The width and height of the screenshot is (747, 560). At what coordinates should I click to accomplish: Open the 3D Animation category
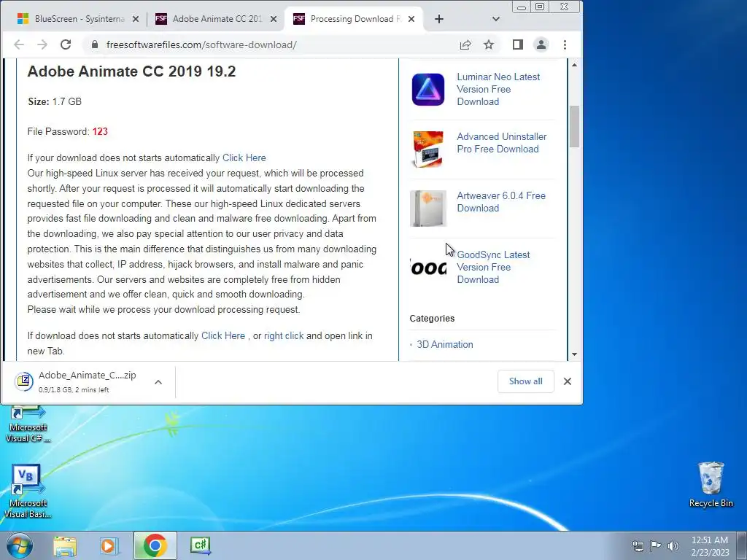445,344
